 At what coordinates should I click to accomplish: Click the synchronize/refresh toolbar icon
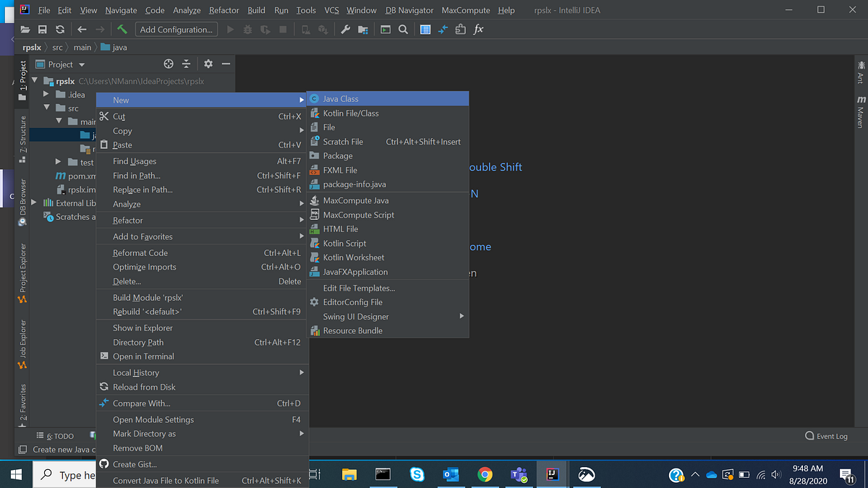coord(61,30)
